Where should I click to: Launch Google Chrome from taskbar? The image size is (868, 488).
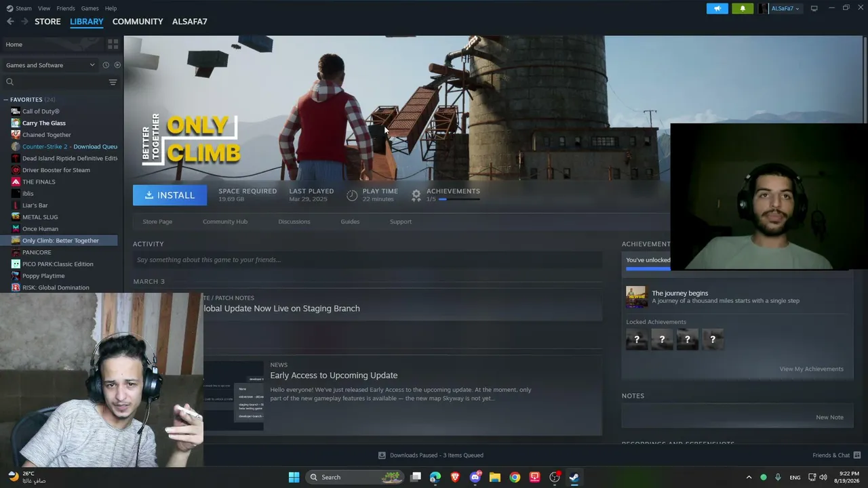pyautogui.click(x=515, y=477)
